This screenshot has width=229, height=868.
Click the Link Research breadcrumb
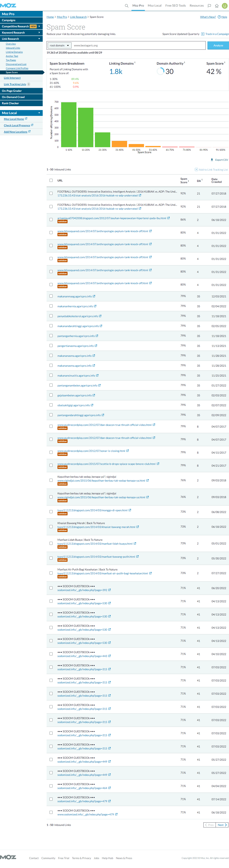click(x=78, y=17)
